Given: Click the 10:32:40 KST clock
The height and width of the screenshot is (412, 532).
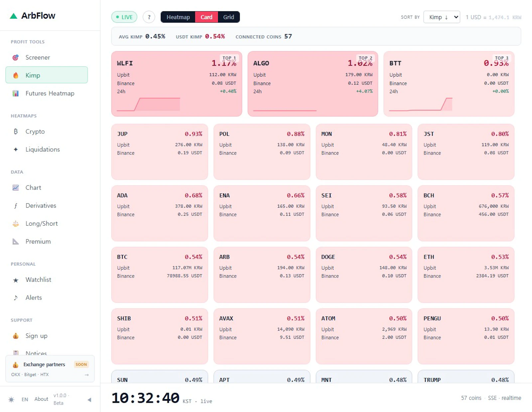Looking at the screenshot, I should [x=145, y=398].
